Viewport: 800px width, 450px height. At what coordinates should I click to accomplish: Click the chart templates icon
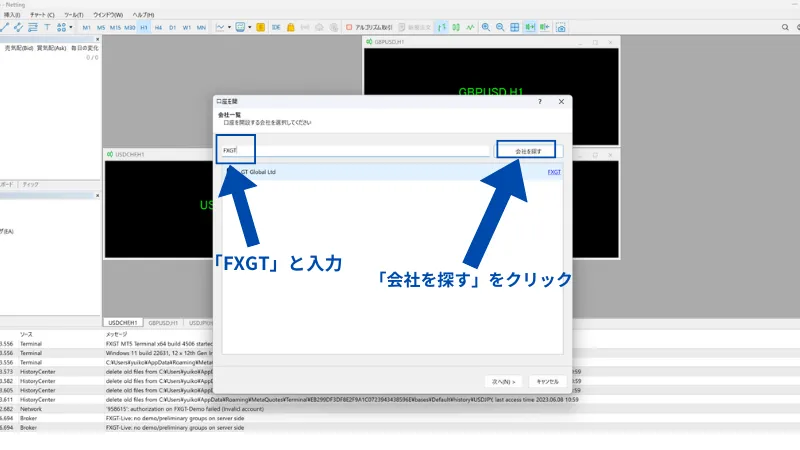(x=240, y=28)
